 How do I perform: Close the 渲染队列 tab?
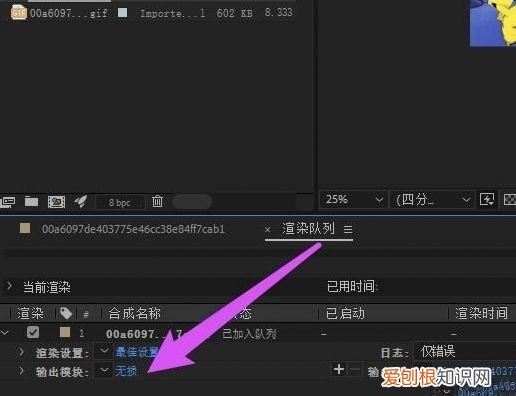267,230
